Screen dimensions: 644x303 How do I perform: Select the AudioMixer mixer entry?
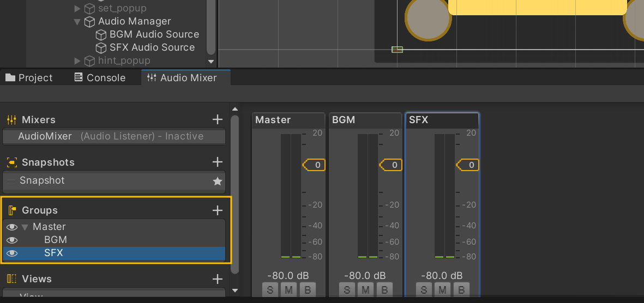coord(114,136)
